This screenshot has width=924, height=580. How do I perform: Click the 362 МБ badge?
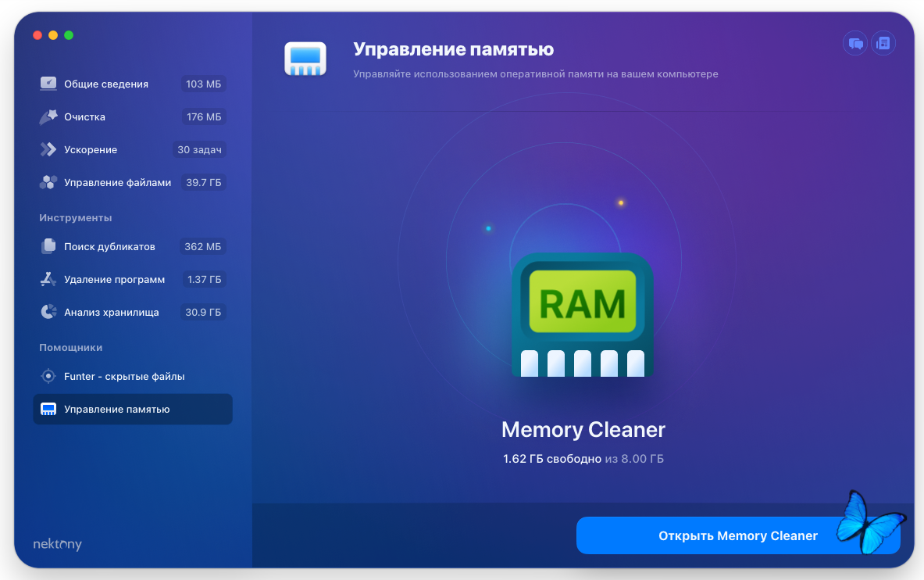point(203,246)
